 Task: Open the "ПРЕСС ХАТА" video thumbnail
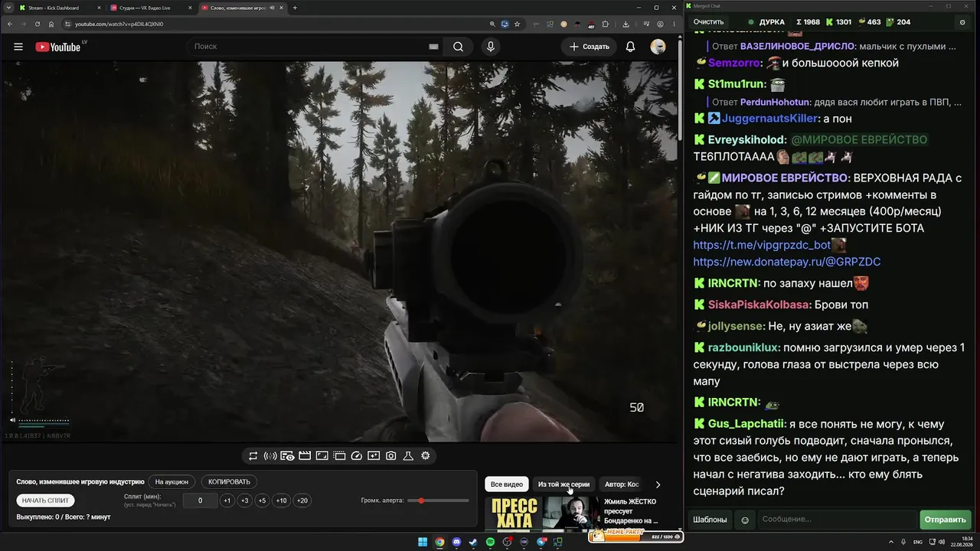542,514
